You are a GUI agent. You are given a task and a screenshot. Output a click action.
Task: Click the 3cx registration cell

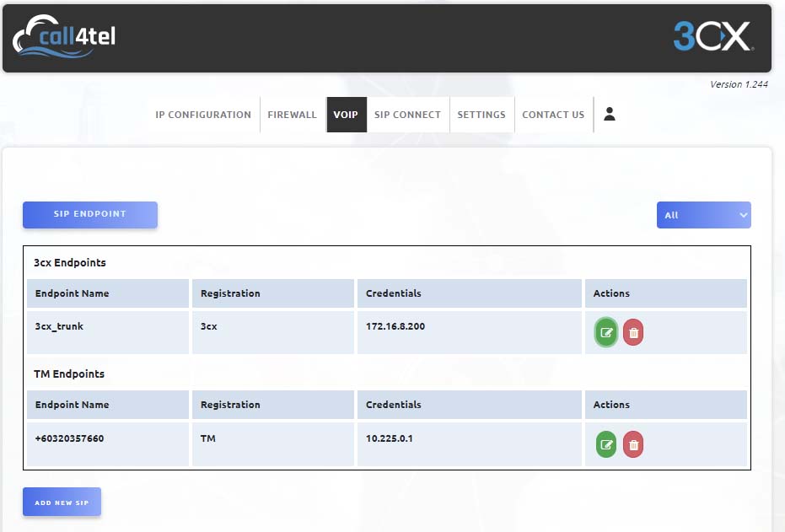click(273, 332)
